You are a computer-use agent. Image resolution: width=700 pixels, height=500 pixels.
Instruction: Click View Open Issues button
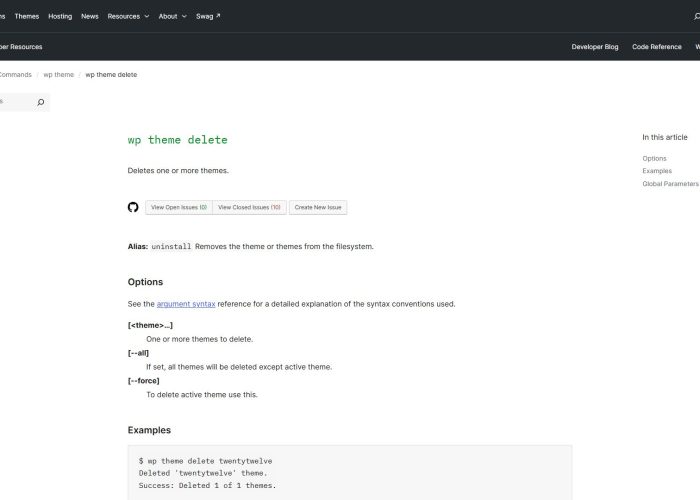click(x=179, y=208)
